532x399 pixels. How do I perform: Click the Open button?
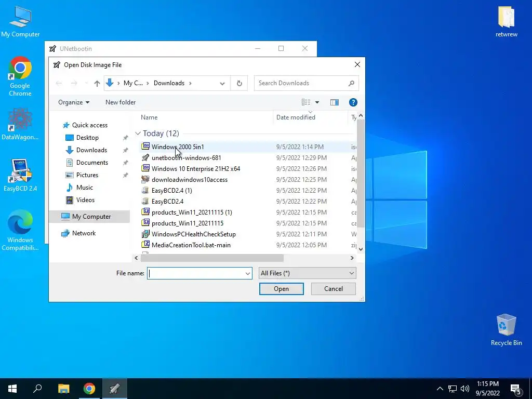click(281, 289)
